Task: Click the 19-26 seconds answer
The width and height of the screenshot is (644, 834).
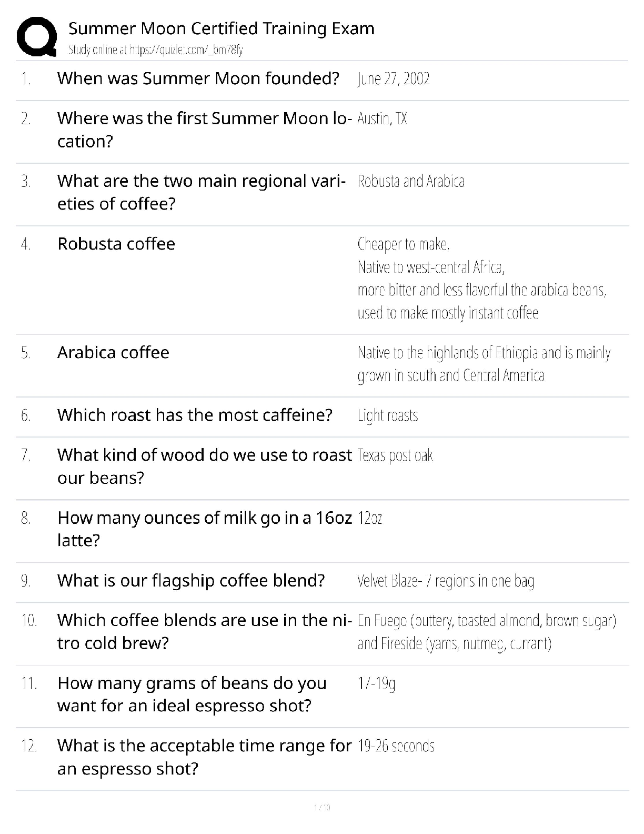Action: [x=396, y=746]
